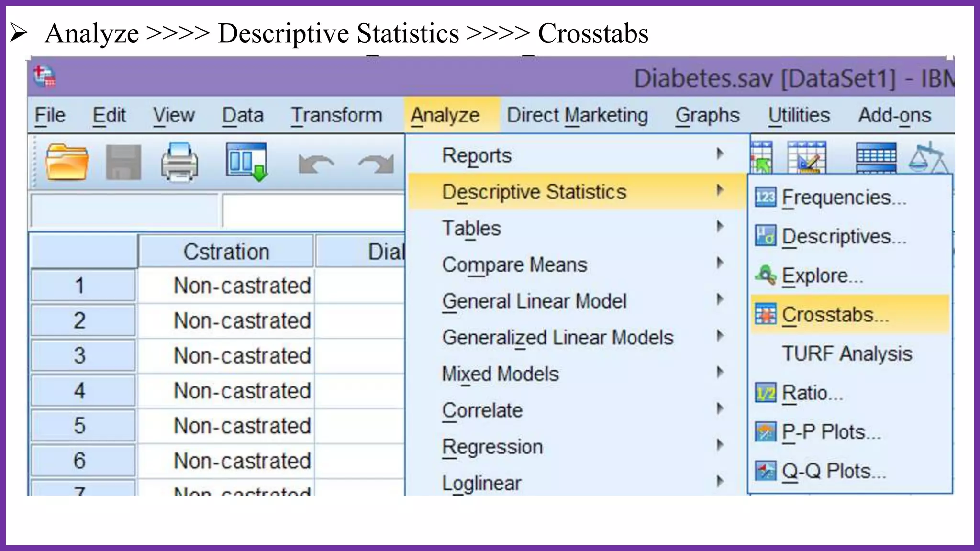Click the Frequencies 123 icon

click(766, 197)
